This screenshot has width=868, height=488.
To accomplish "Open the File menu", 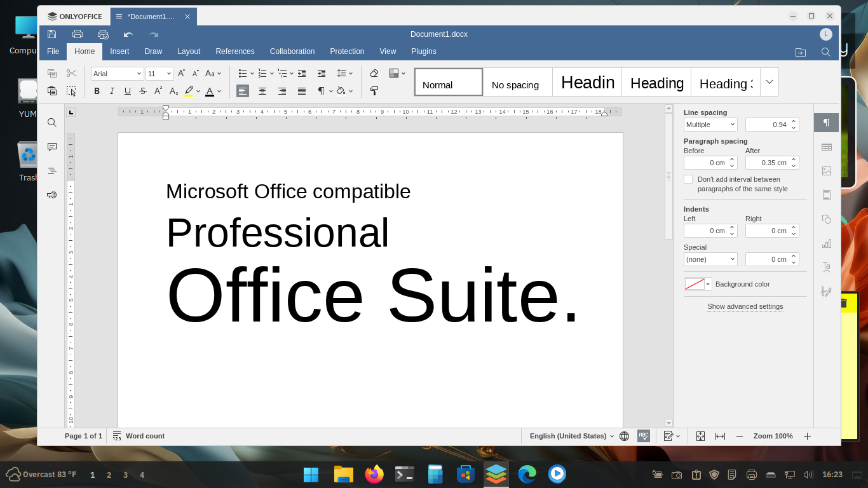I will [x=53, y=51].
